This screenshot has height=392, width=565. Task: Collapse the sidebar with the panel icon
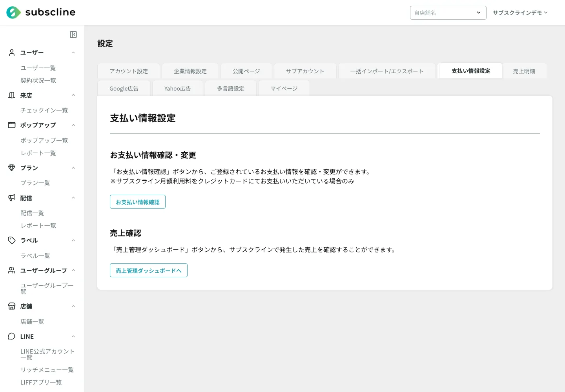click(73, 34)
